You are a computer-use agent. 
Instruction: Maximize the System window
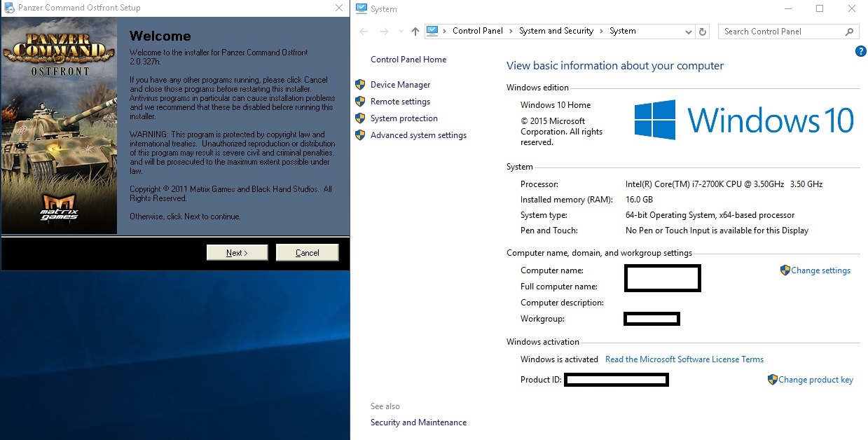(820, 8)
